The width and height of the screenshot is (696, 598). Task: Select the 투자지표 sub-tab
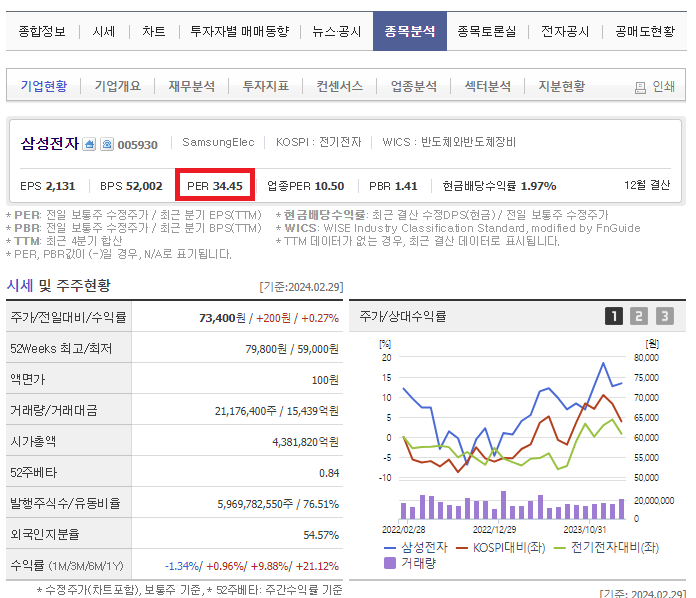[x=265, y=86]
